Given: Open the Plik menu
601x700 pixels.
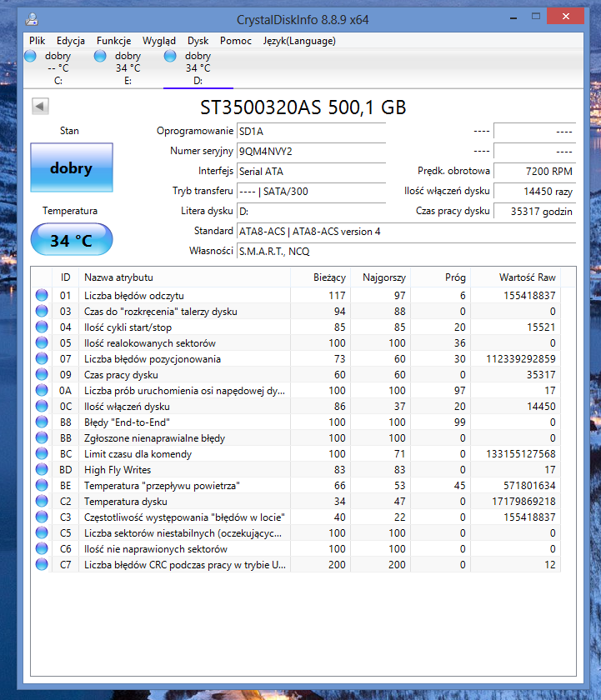Looking at the screenshot, I should pos(37,41).
